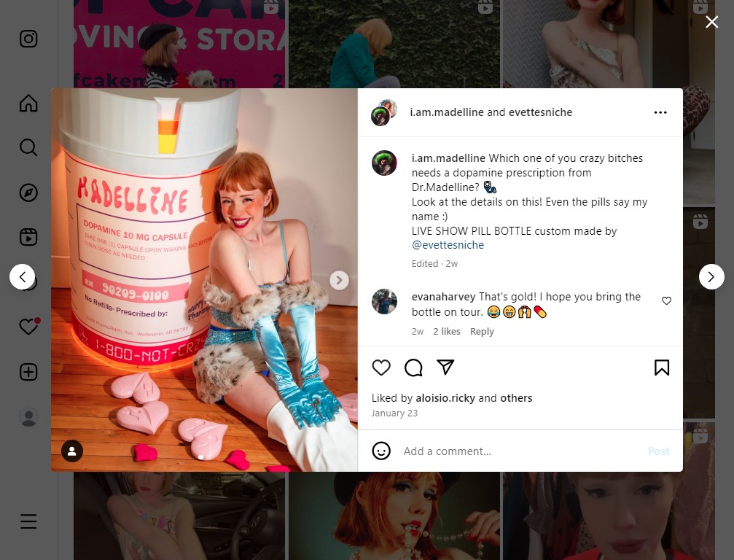Show next image in carousel
This screenshot has height=560, width=734.
(340, 280)
